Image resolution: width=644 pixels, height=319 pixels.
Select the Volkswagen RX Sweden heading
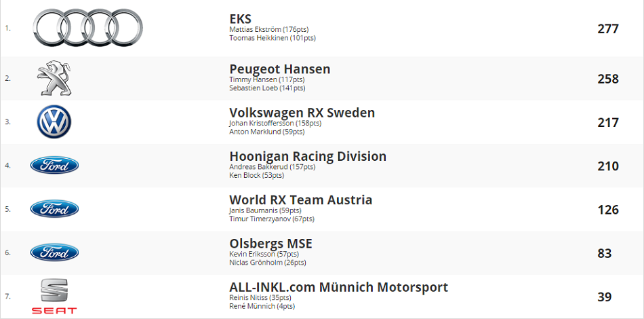[x=302, y=113]
